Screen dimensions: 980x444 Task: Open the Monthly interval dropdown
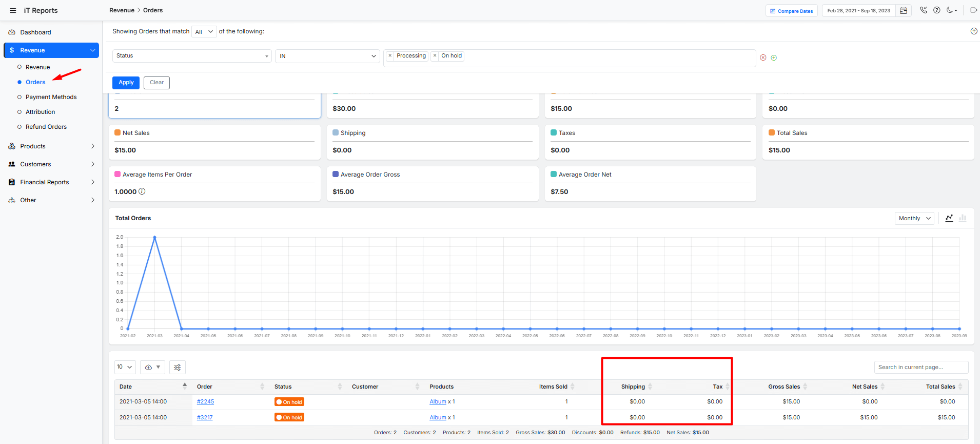click(914, 218)
